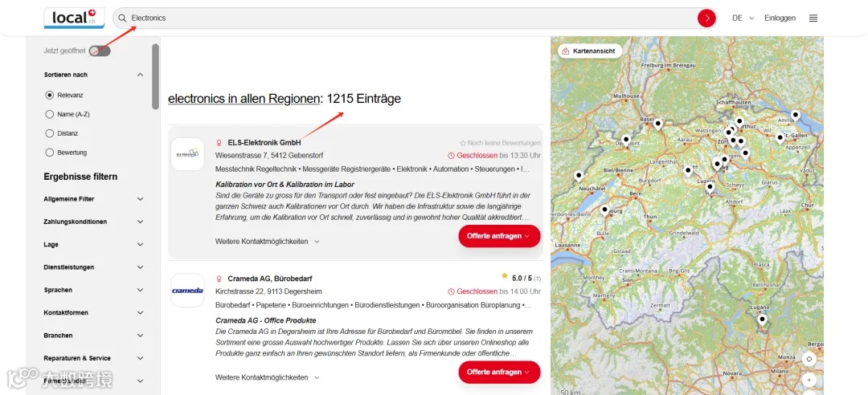Click ELS-Elektronik GmbH company logo

(x=187, y=154)
